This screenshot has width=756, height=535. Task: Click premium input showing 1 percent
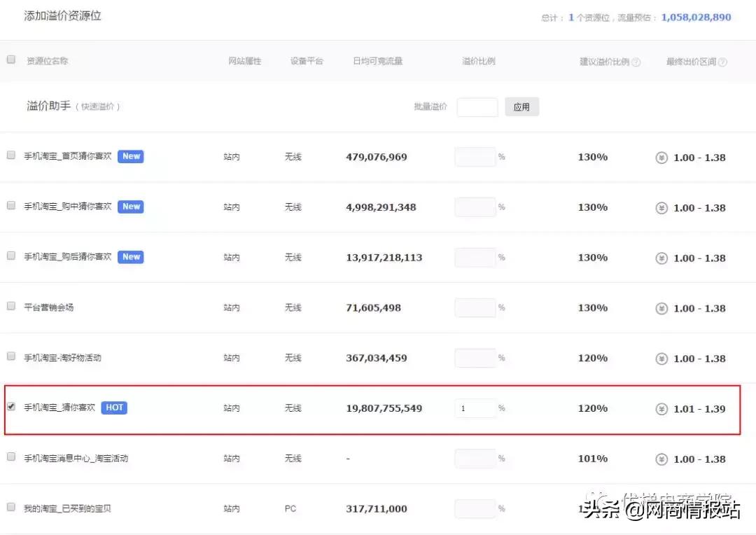point(475,408)
